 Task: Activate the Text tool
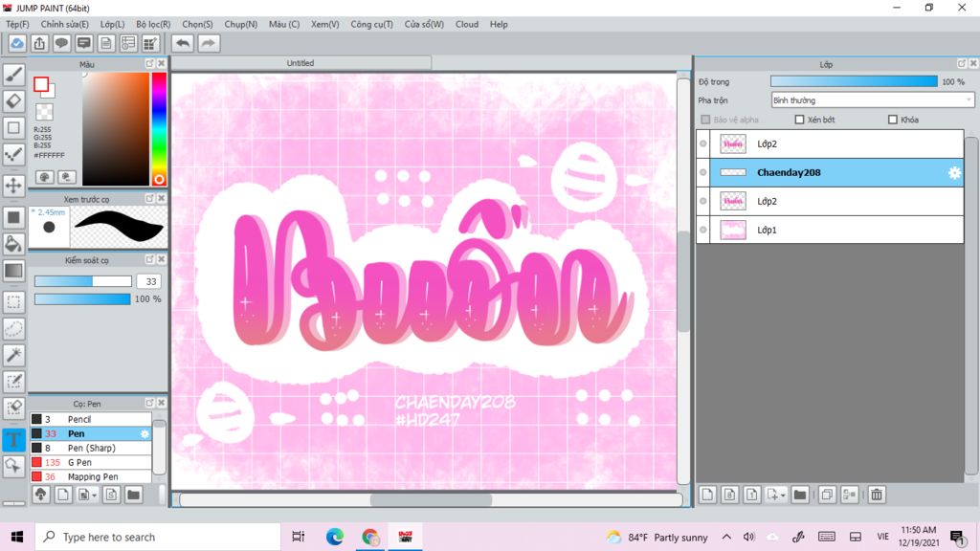click(x=13, y=440)
